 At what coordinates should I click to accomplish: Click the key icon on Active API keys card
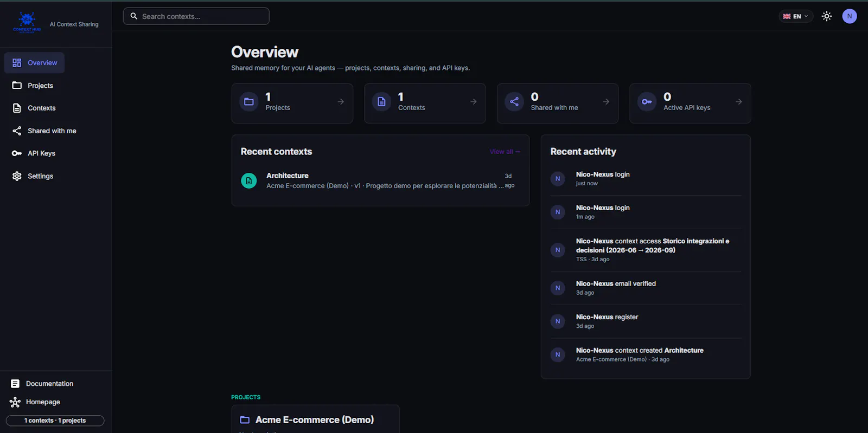click(647, 102)
